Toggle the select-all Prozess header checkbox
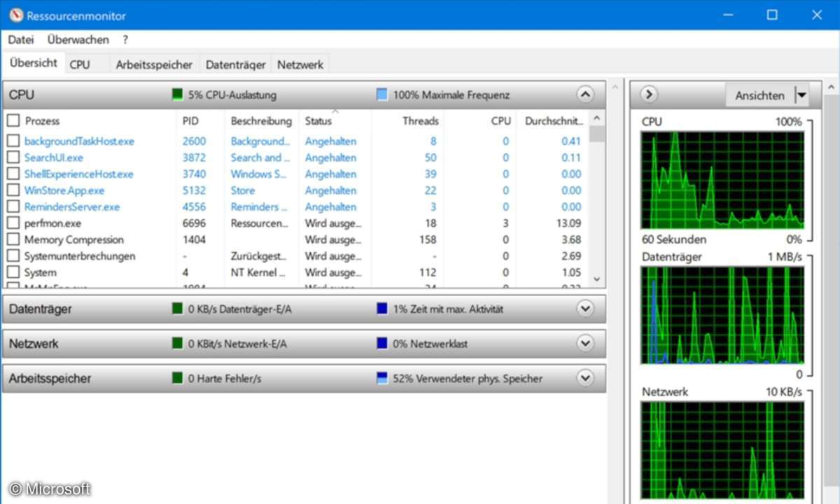The width and height of the screenshot is (840, 504). tap(13, 121)
